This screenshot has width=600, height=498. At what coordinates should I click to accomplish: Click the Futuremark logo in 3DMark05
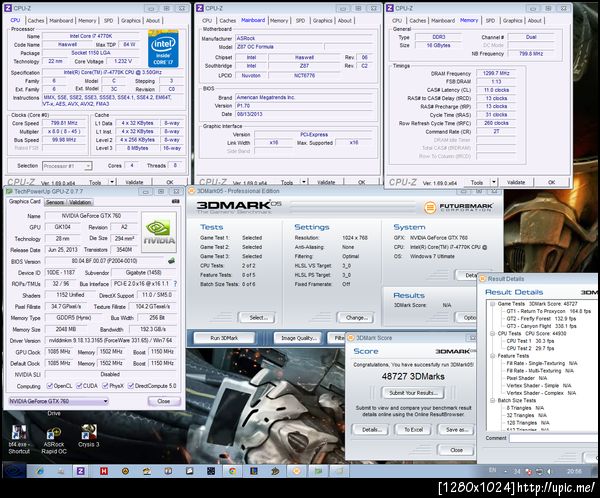point(459,207)
